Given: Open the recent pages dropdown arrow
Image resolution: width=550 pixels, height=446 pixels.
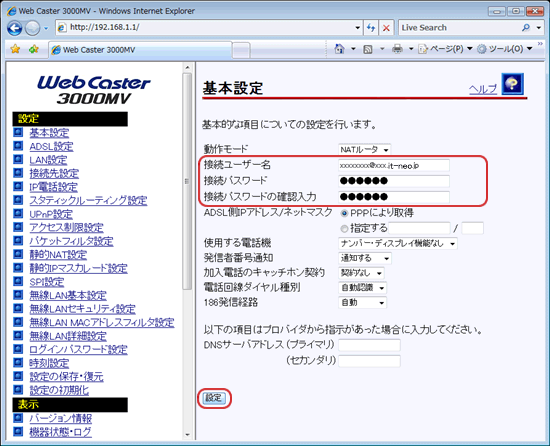Looking at the screenshot, I should click(46, 28).
